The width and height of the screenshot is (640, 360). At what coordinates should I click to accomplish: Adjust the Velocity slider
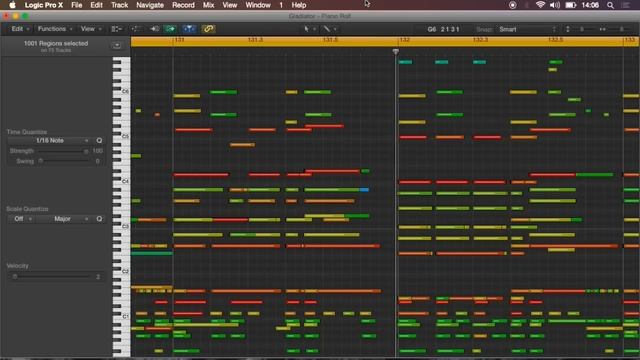tap(51, 277)
